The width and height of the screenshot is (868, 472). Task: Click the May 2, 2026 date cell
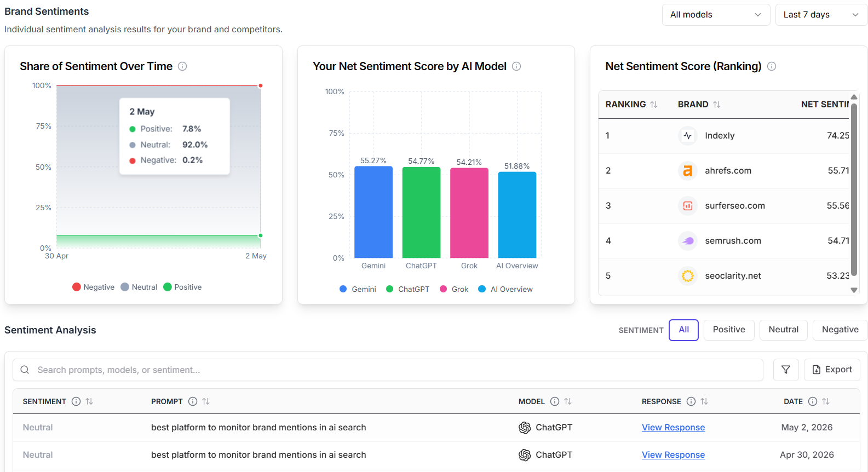click(807, 428)
